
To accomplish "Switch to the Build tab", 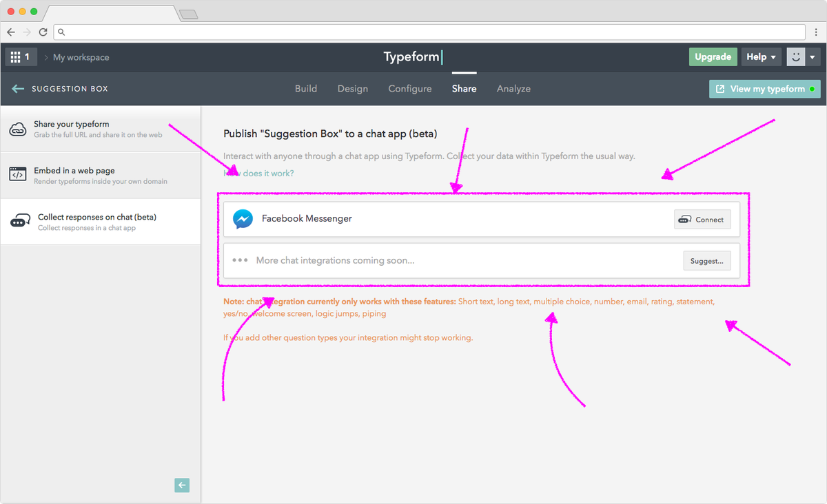I will (x=306, y=89).
